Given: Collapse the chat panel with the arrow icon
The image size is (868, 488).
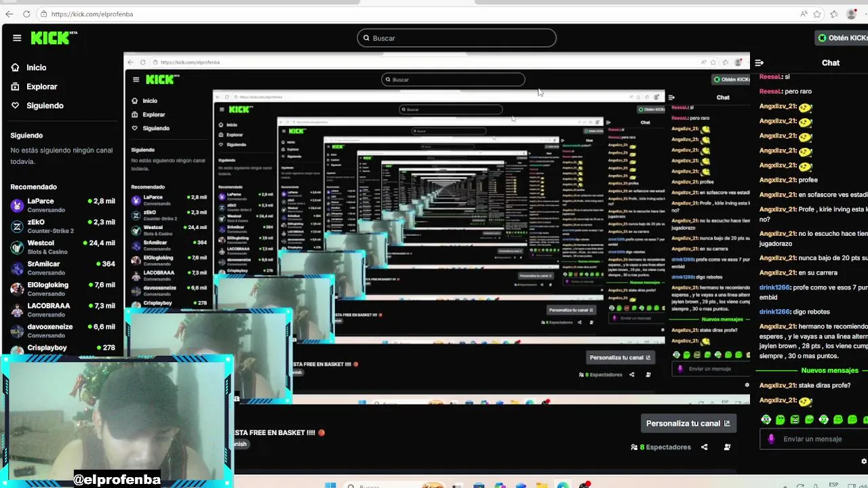Looking at the screenshot, I should 759,62.
